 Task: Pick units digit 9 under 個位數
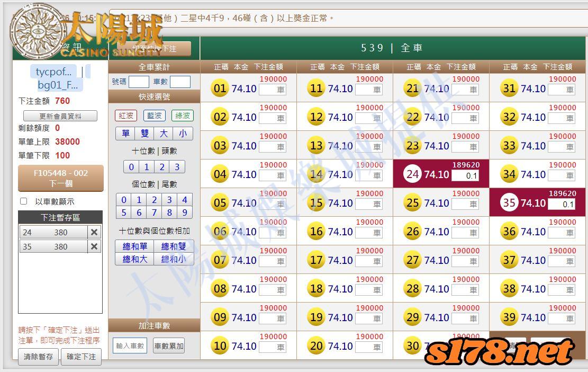[x=185, y=212]
